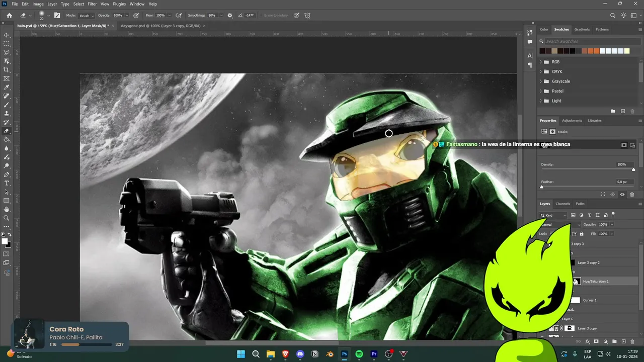644x362 pixels.
Task: Select the Eraser tool in toolbar
Action: tap(7, 131)
